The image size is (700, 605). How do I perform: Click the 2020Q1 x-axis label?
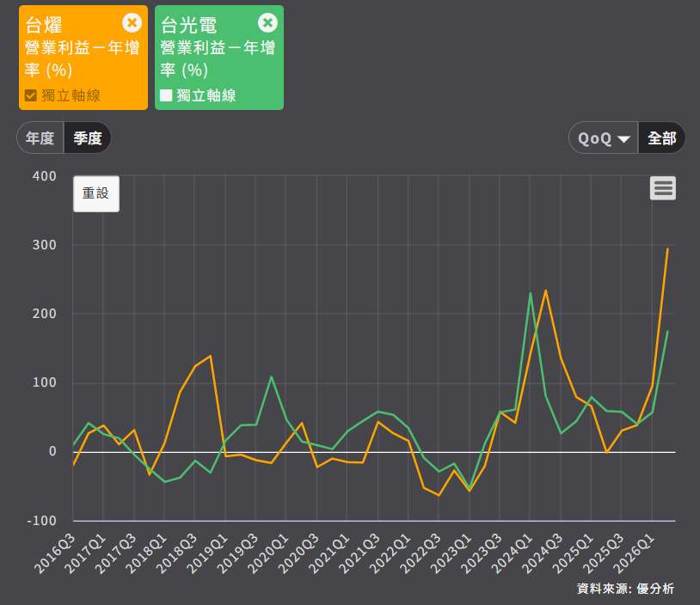pos(268,553)
